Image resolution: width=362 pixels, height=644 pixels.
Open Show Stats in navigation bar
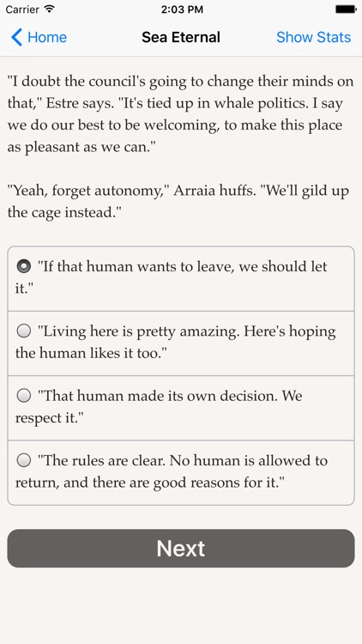coord(314,37)
